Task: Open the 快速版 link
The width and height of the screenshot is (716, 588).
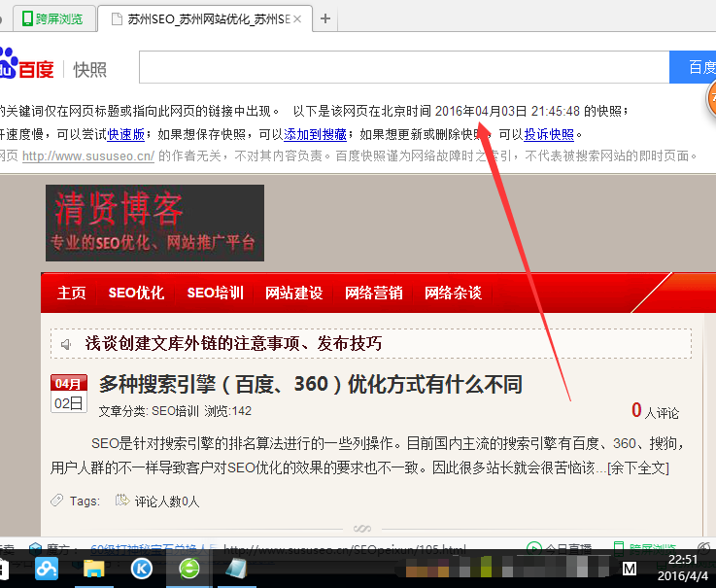Action: (126, 134)
